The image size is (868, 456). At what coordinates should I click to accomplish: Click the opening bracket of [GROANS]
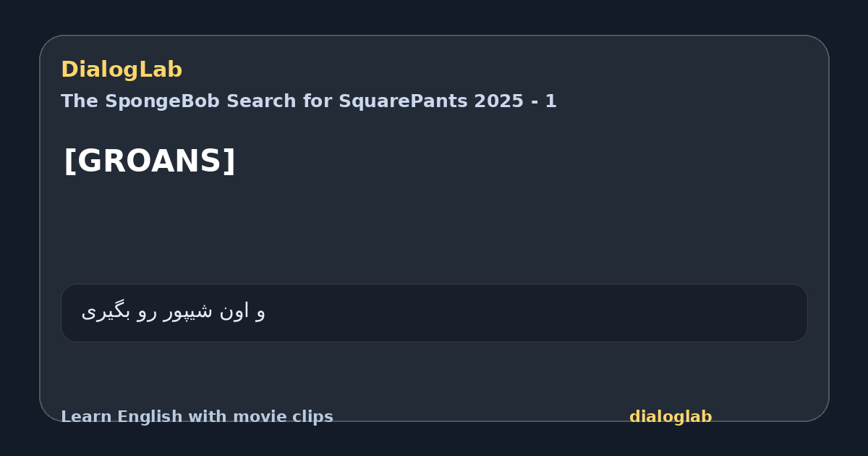[x=69, y=161]
